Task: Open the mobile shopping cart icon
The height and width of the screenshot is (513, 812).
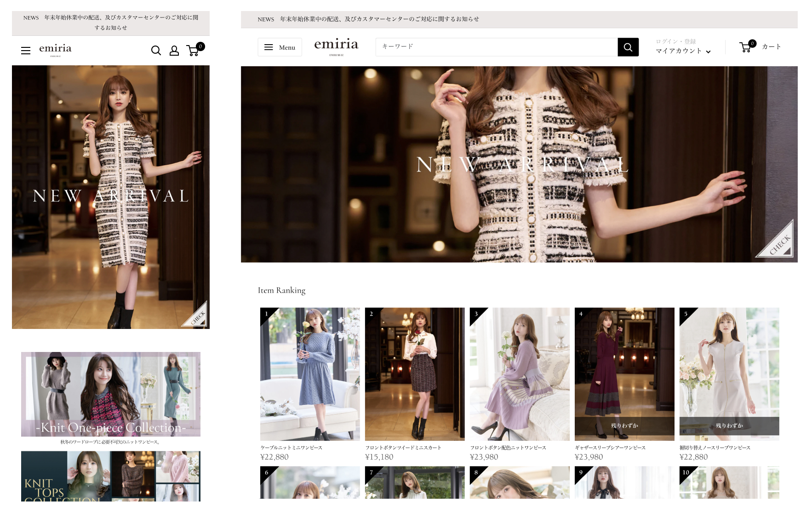Action: pyautogui.click(x=193, y=51)
